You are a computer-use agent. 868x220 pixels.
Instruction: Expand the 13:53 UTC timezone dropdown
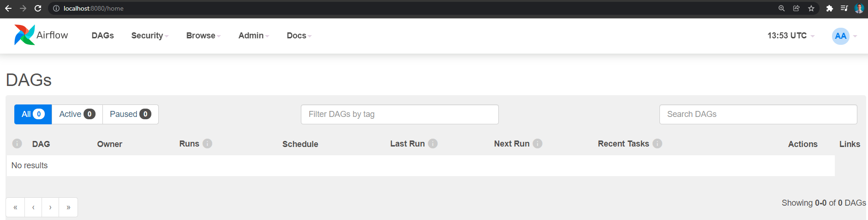point(790,36)
